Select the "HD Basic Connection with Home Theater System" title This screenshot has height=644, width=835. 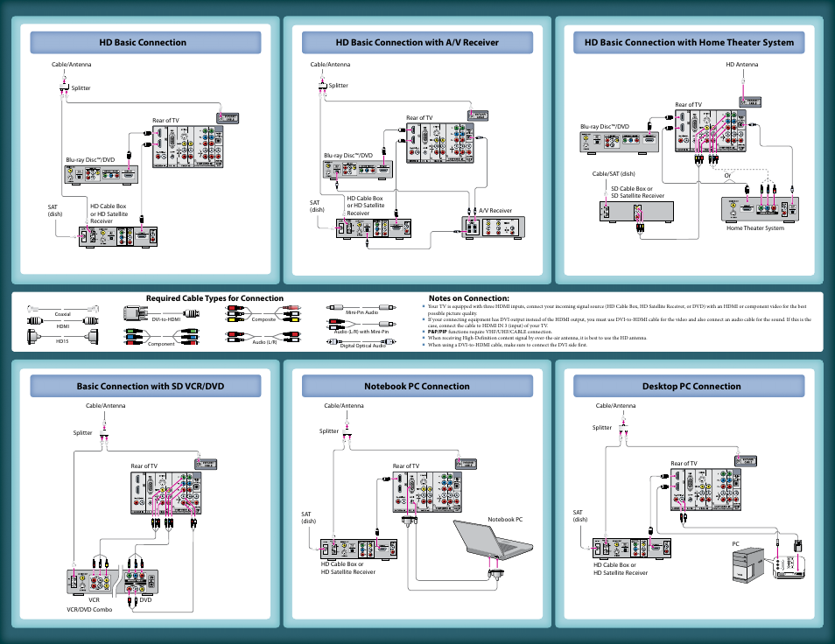click(x=689, y=43)
